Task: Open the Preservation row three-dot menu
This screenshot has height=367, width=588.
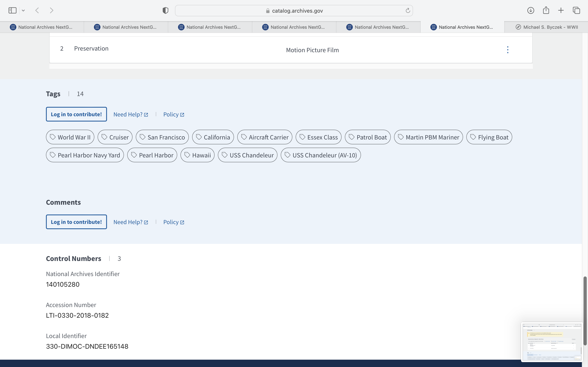Action: 508,50
